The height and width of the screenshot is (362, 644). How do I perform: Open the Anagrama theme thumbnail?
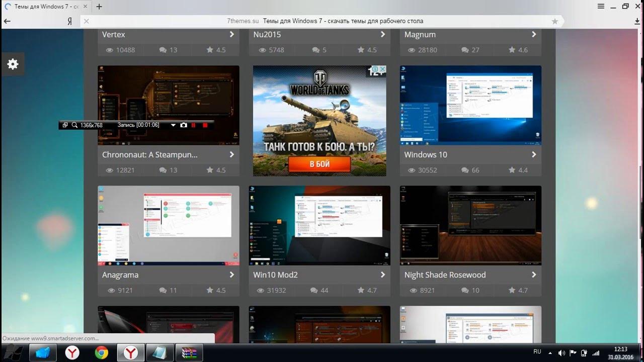click(169, 226)
